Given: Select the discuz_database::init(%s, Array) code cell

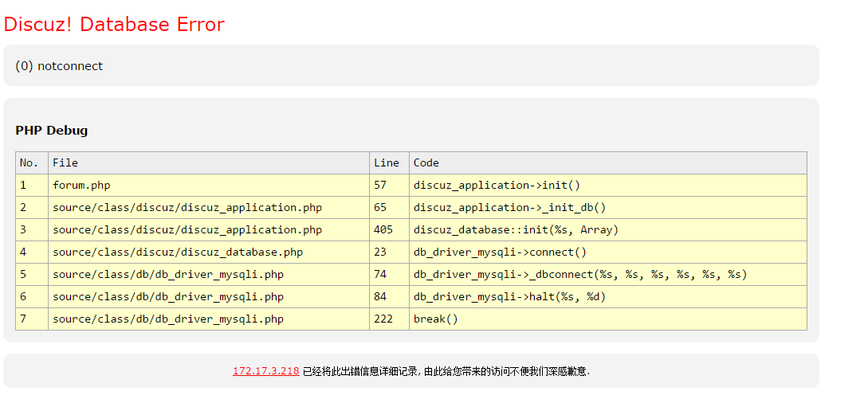Looking at the screenshot, I should click(516, 230).
